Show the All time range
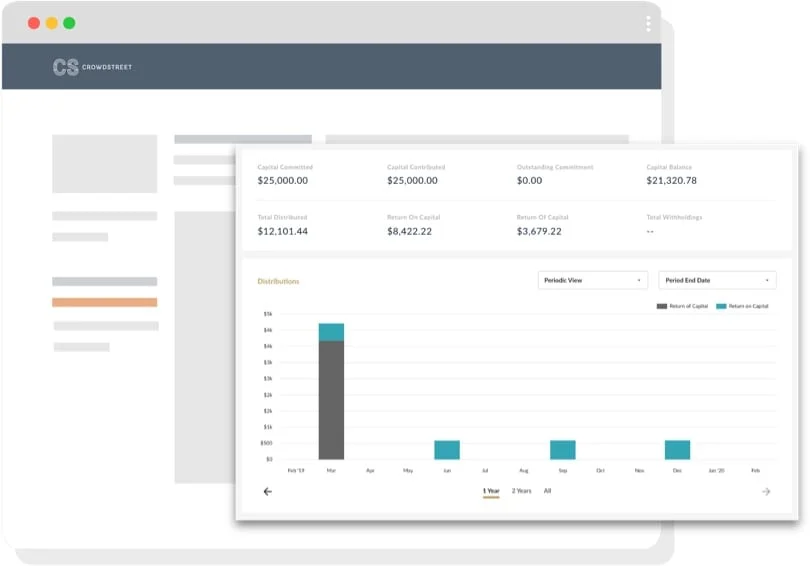Image resolution: width=810 pixels, height=566 pixels. tap(547, 491)
